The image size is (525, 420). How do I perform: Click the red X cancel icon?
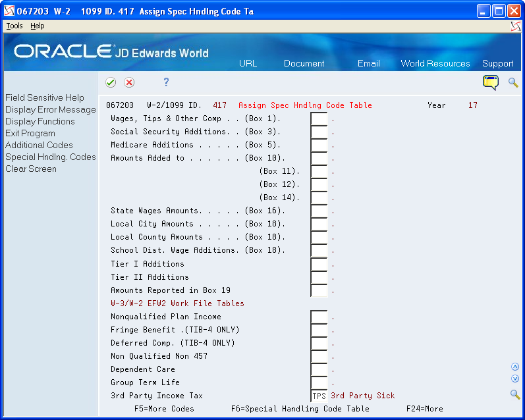129,82
